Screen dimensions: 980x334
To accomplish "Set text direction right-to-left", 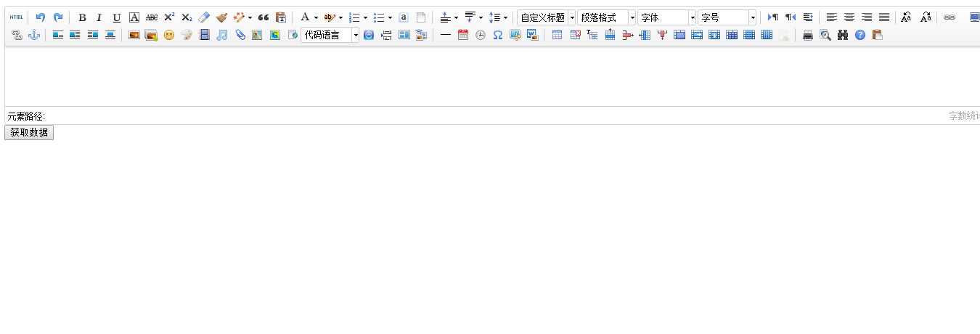I will [x=791, y=17].
